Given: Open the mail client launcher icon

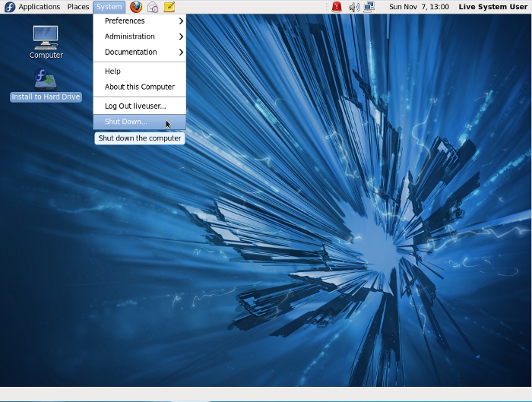Looking at the screenshot, I should click(153, 7).
